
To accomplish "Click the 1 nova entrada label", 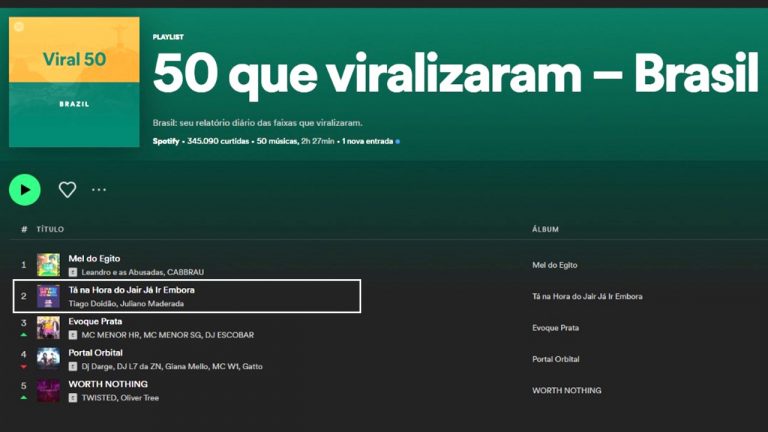I will point(367,141).
